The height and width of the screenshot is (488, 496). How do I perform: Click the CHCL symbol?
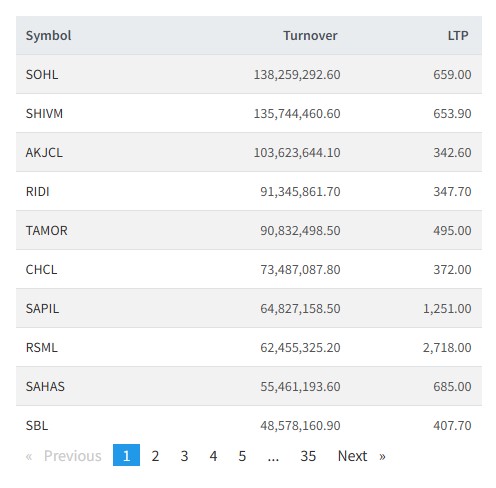click(x=41, y=270)
